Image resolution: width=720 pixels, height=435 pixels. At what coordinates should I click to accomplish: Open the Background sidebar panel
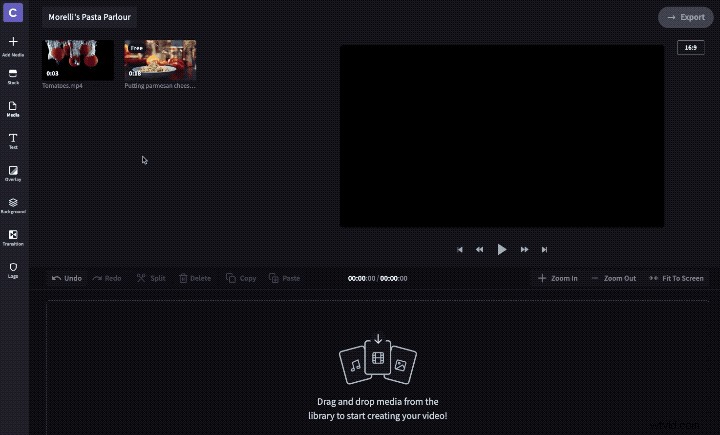coord(13,206)
